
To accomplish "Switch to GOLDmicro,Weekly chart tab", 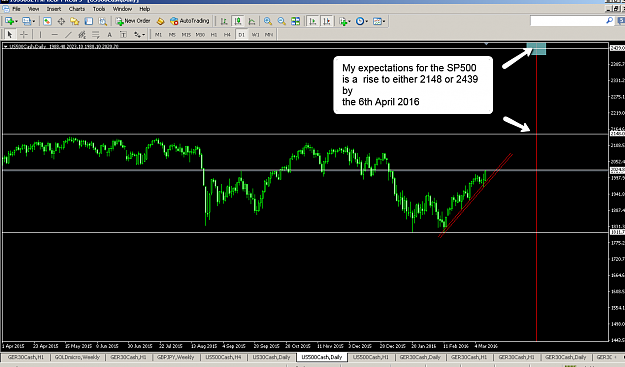I will coord(77,357).
